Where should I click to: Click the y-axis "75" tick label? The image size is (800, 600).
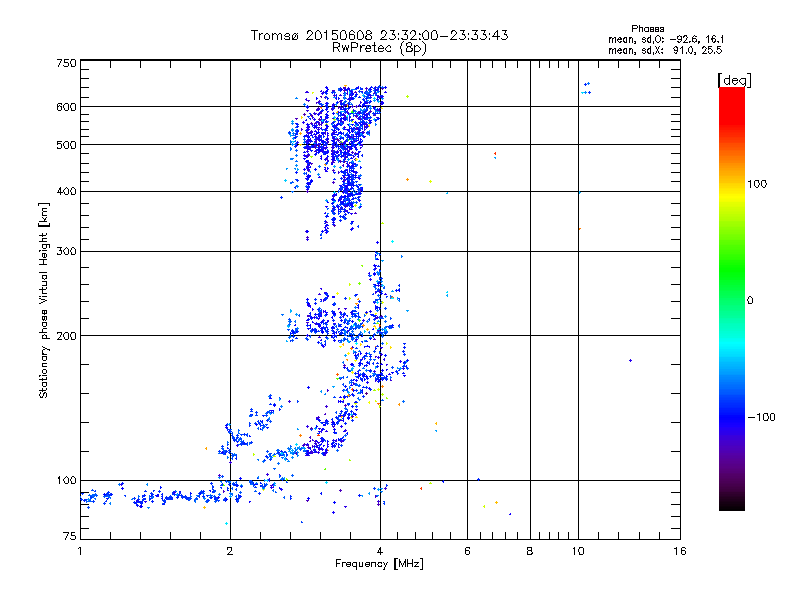click(x=70, y=536)
